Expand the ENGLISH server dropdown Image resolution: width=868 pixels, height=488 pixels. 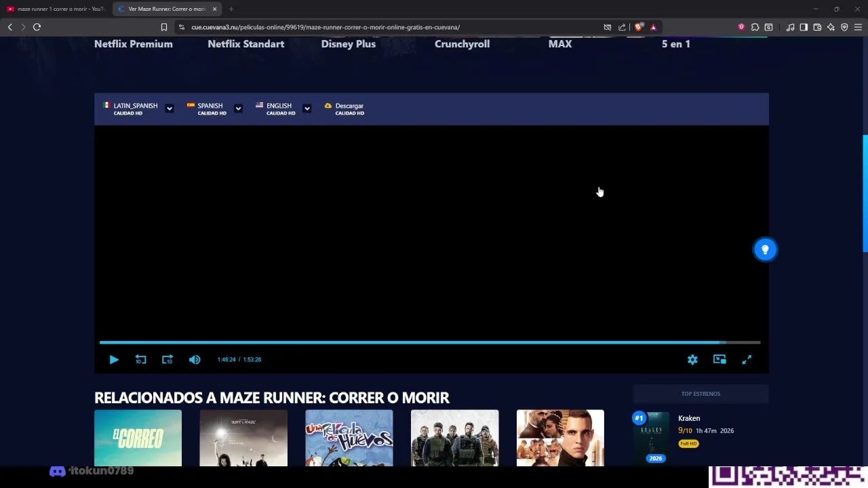307,108
